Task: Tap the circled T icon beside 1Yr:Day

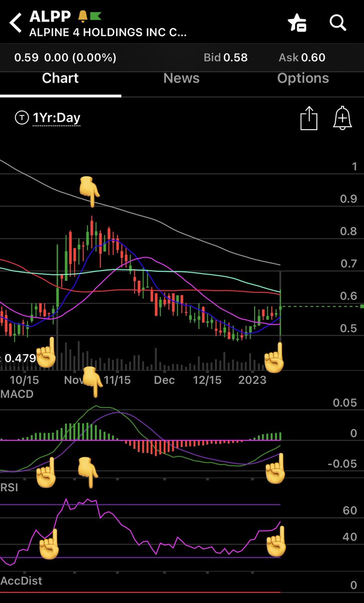Action: 22,118
